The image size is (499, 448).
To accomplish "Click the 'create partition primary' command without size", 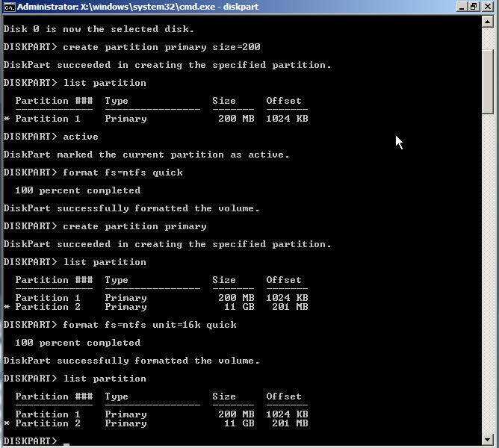I will [134, 226].
